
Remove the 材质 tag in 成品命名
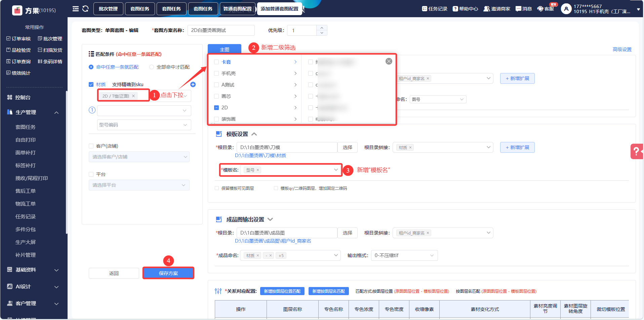click(258, 255)
